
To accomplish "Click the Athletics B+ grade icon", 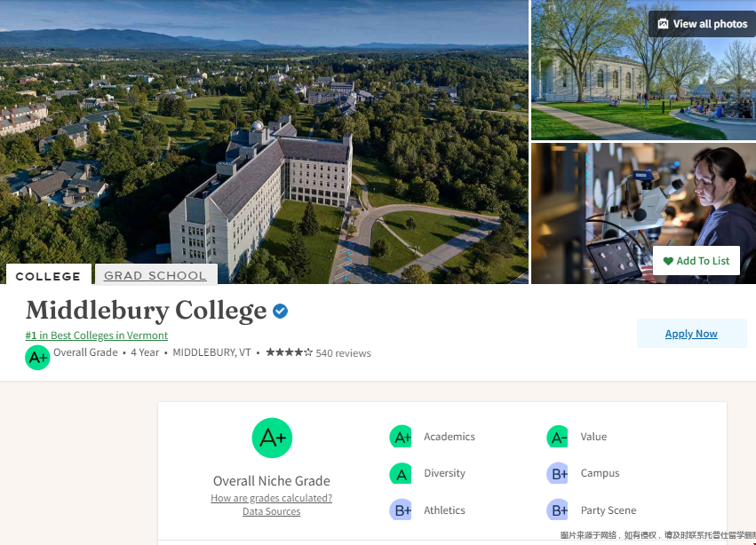I will coord(401,510).
